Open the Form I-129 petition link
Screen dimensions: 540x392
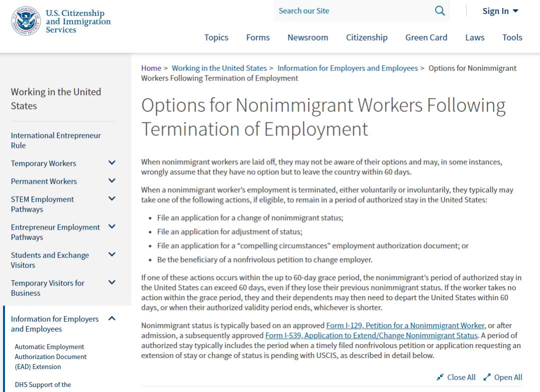pyautogui.click(x=405, y=326)
